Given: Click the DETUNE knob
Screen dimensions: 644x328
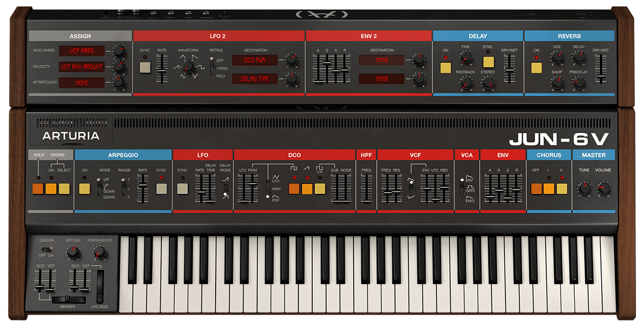Looking at the screenshot, I should (x=74, y=252).
